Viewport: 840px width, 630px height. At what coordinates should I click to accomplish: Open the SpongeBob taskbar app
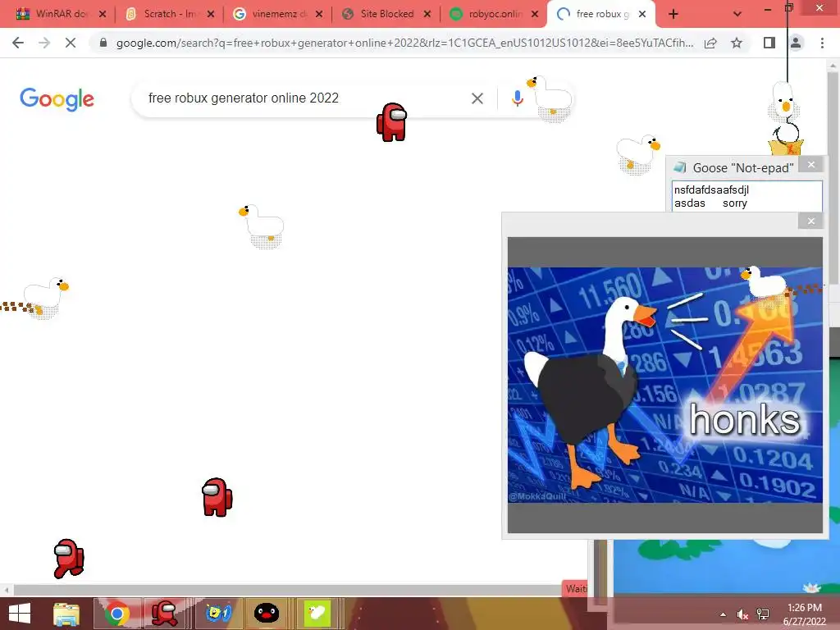tap(218, 614)
